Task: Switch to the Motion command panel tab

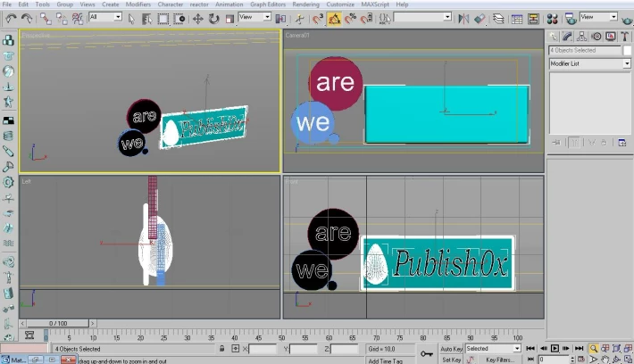Action: point(596,37)
